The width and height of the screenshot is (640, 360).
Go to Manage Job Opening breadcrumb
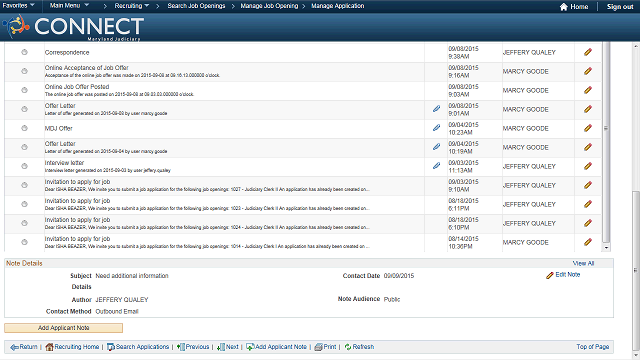pyautogui.click(x=269, y=6)
